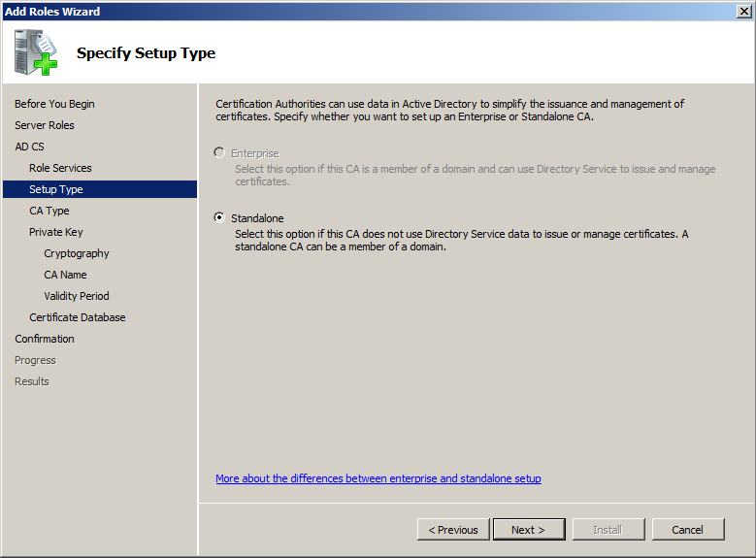
Task: Click the Standalone option label
Action: 257,218
